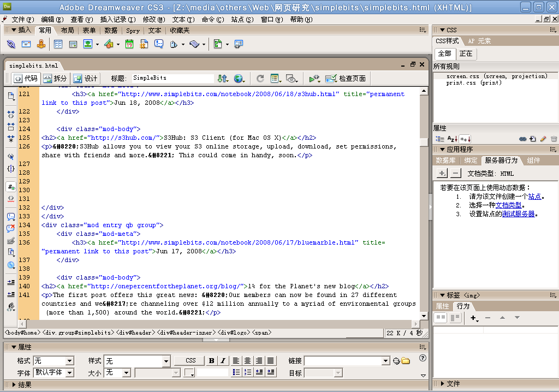Follow the 测试服务器 link

519,214
